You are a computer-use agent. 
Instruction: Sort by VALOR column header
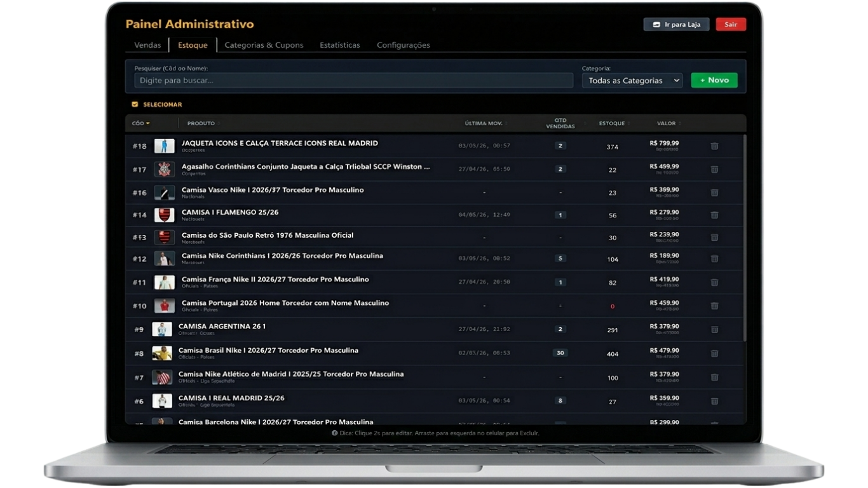667,123
